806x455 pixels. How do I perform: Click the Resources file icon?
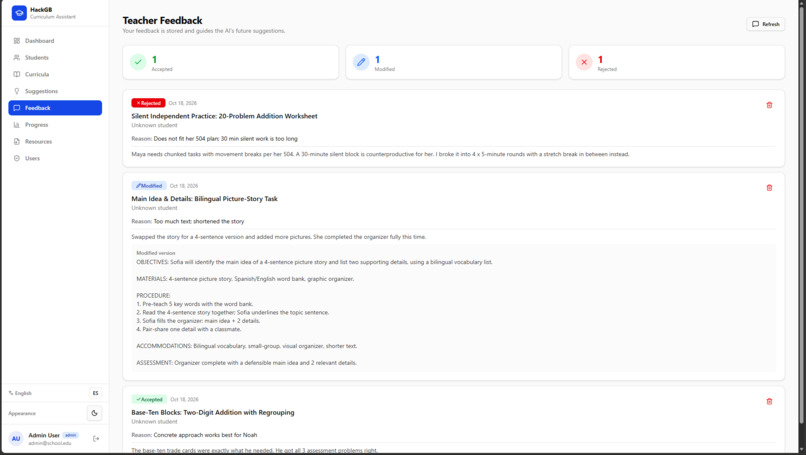click(16, 141)
